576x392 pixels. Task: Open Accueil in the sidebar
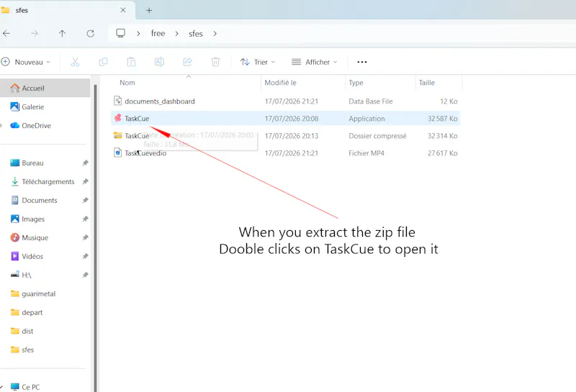click(45, 88)
